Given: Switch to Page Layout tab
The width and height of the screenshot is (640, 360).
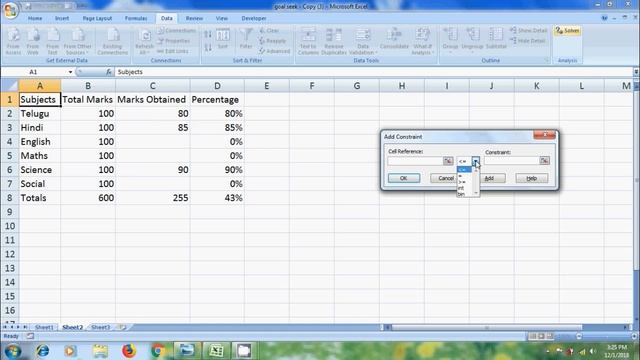Looking at the screenshot, I should pos(97,18).
